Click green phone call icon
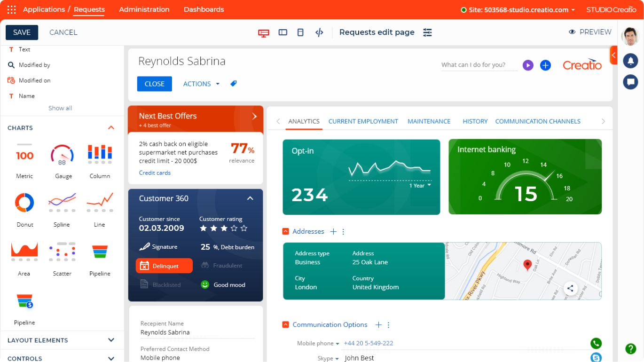Image resolution: width=644 pixels, height=362 pixels. tap(596, 344)
